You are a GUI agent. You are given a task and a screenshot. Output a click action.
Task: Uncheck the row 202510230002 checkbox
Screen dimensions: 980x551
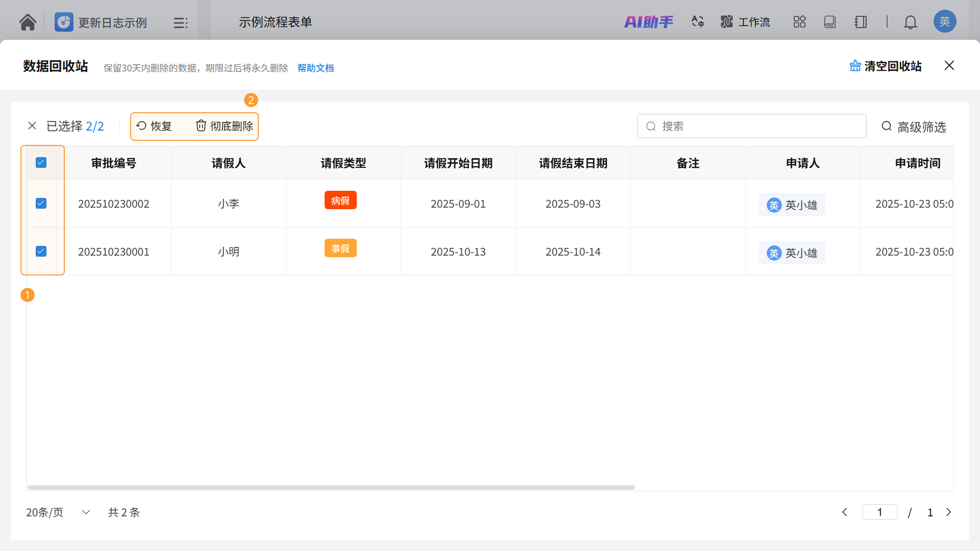(x=41, y=204)
